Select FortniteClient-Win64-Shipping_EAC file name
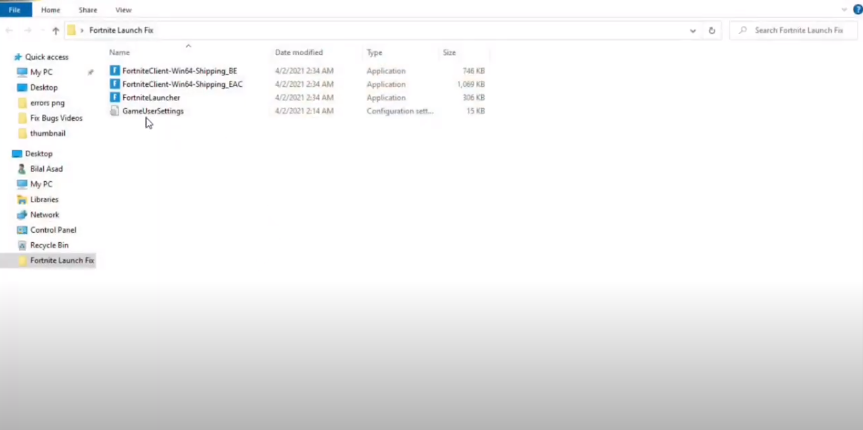 [182, 84]
